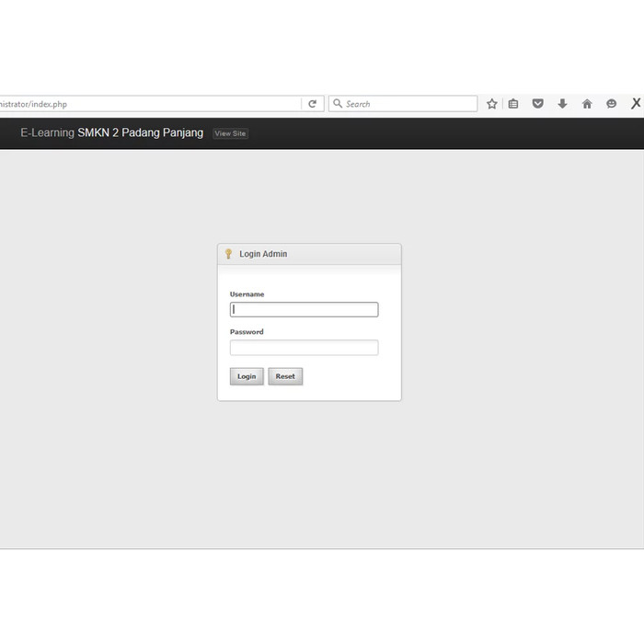The width and height of the screenshot is (644, 644).
Task: Click the magnifier icon in the search box
Action: [x=338, y=104]
